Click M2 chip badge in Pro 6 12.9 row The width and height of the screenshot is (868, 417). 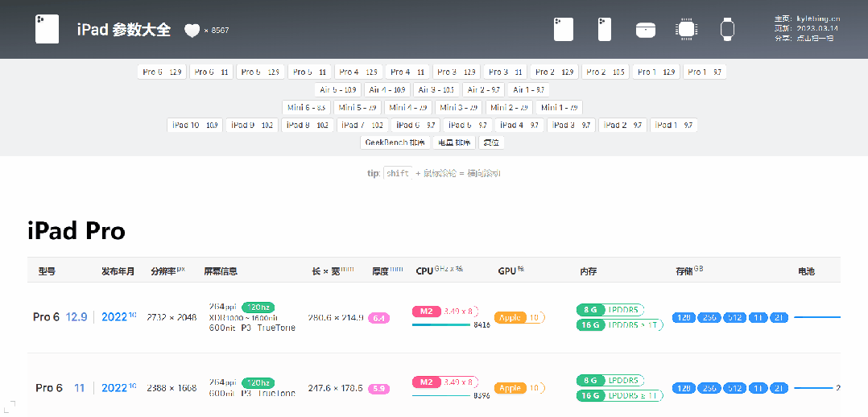tap(426, 312)
